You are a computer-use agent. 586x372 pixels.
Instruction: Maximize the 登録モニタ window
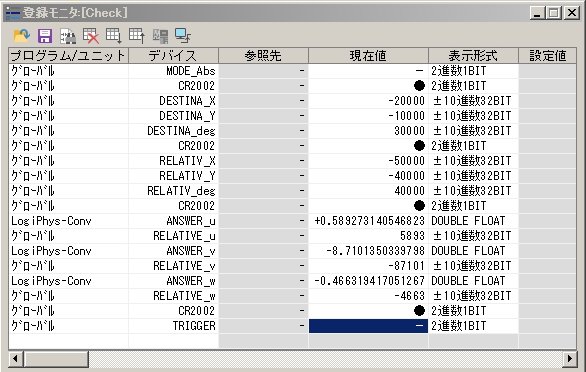553,13
